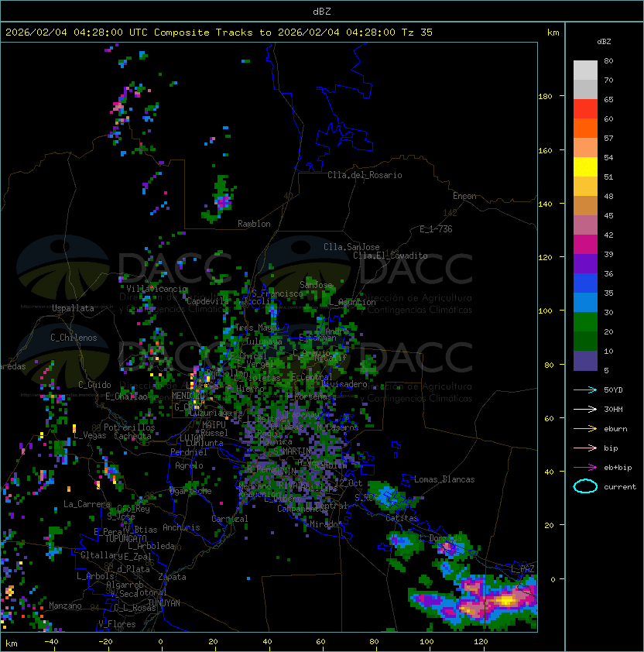Click the 'dBZ' title at top
The width and height of the screenshot is (644, 652).
322,12
